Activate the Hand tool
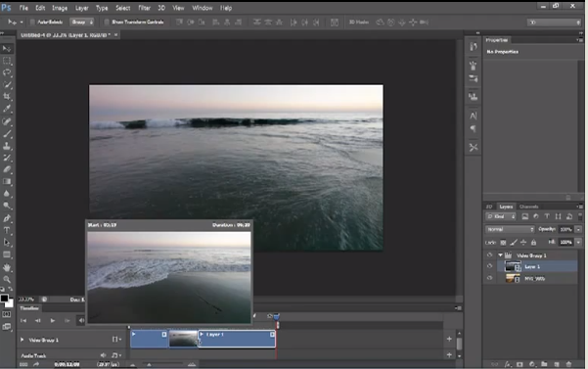This screenshot has height=369, width=588. [7, 267]
